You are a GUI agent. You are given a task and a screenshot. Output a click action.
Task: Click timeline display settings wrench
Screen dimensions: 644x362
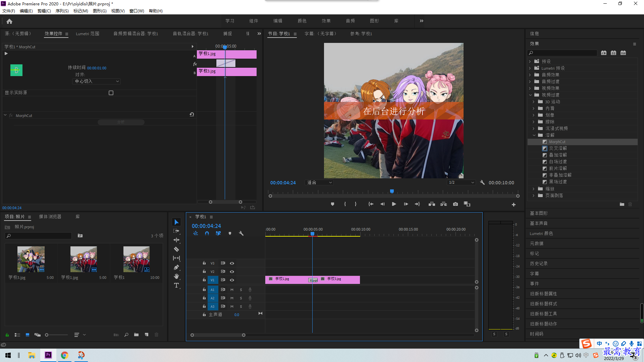[x=241, y=233]
